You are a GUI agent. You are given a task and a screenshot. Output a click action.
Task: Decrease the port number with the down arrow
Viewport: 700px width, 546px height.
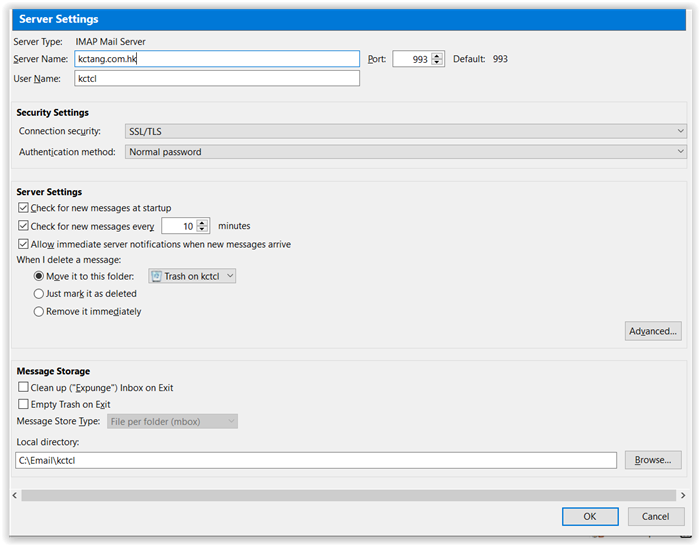click(x=438, y=63)
